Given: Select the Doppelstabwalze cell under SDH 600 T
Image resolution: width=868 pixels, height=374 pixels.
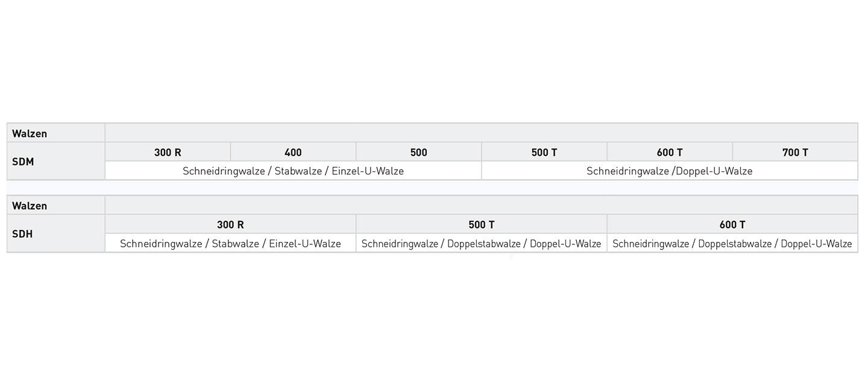Looking at the screenshot, I should 732,243.
